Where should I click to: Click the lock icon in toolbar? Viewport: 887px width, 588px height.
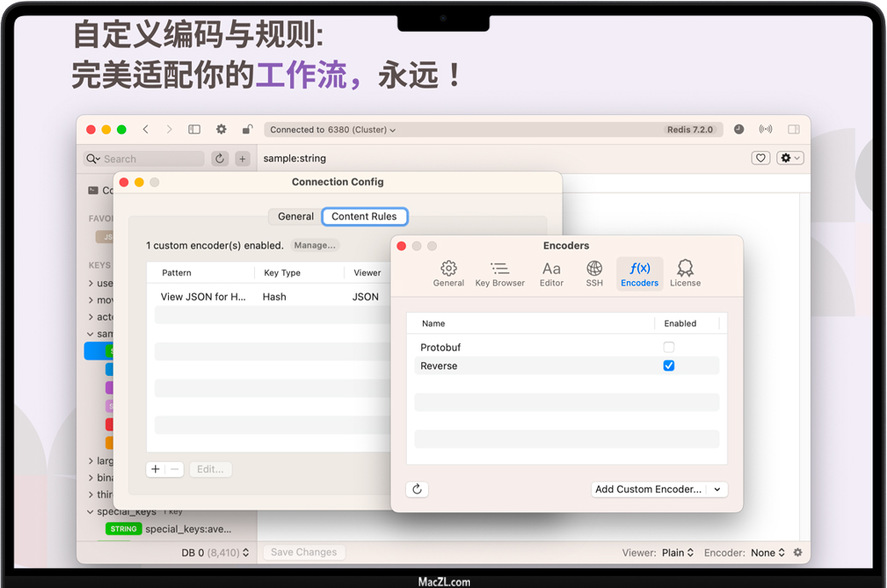[x=247, y=130]
